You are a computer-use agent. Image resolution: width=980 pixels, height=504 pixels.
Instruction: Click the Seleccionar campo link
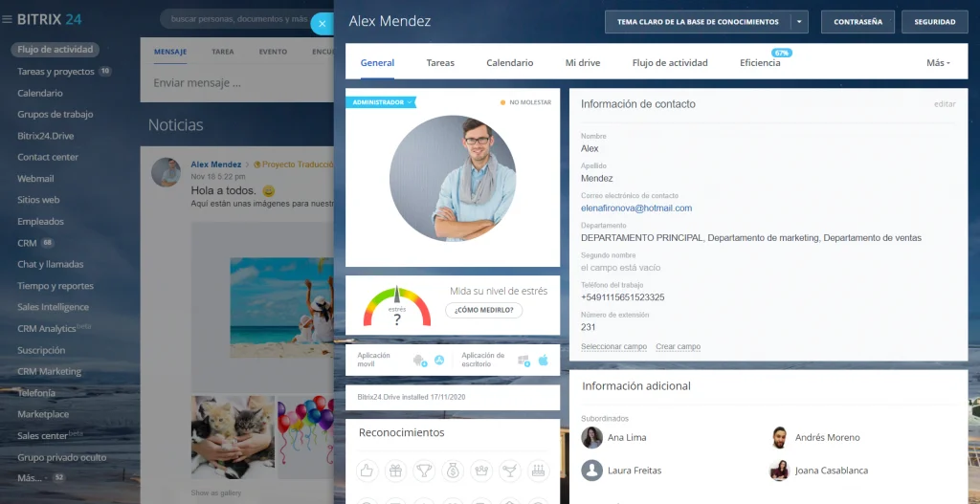click(613, 346)
